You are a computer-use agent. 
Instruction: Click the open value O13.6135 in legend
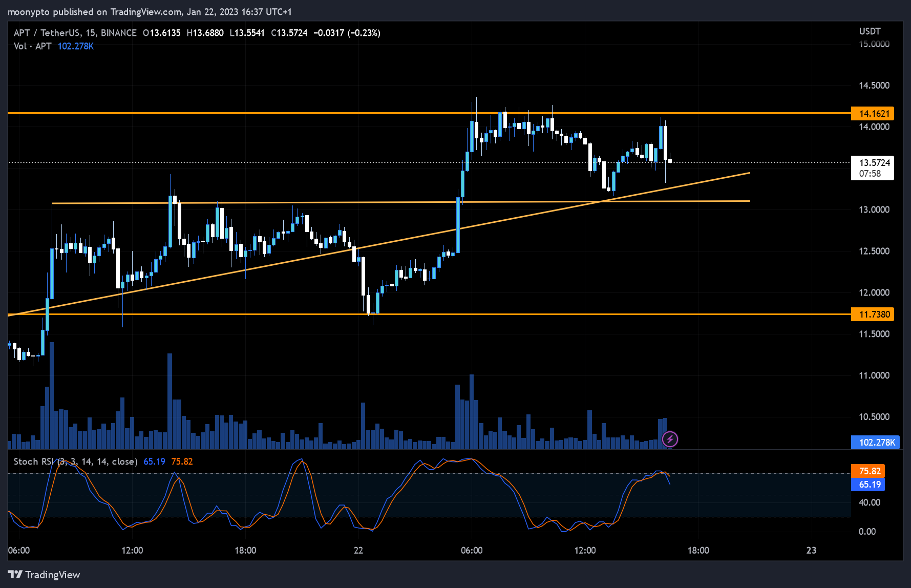pyautogui.click(x=162, y=33)
